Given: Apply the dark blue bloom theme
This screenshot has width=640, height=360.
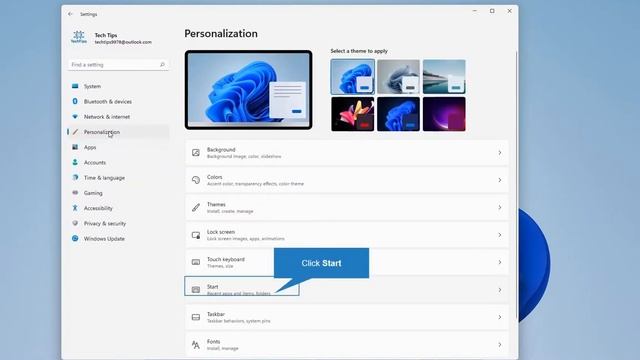Looking at the screenshot, I should [x=398, y=114].
